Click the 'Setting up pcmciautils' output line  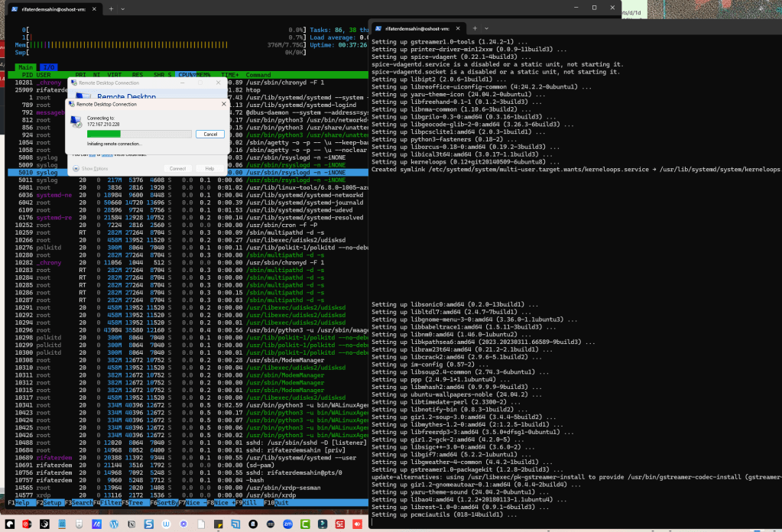(x=444, y=514)
